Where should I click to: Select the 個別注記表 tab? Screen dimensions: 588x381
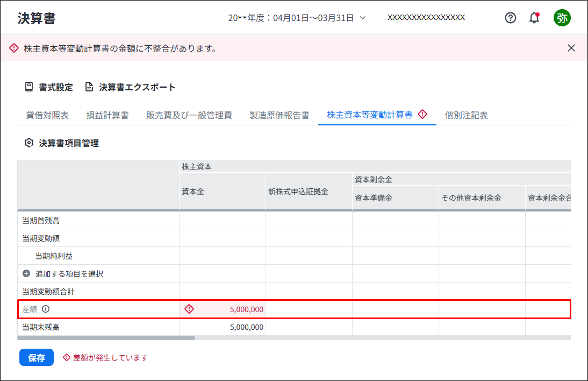(x=467, y=115)
